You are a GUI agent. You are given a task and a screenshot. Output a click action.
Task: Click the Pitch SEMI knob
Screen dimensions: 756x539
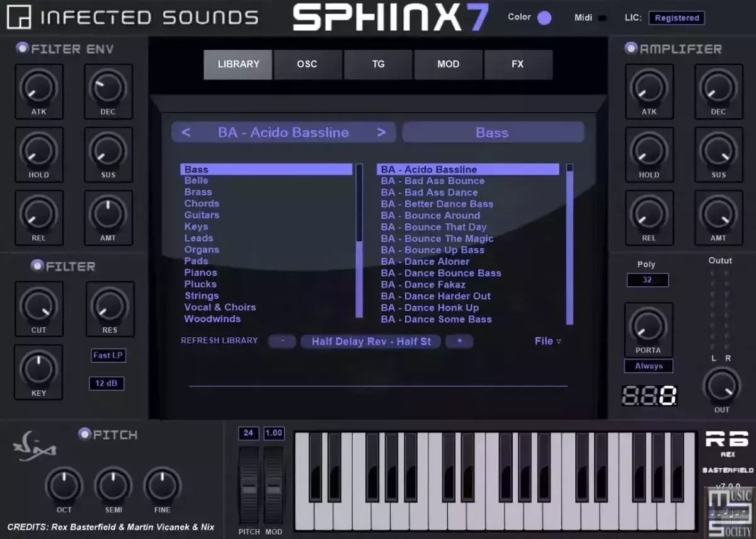pyautogui.click(x=113, y=485)
